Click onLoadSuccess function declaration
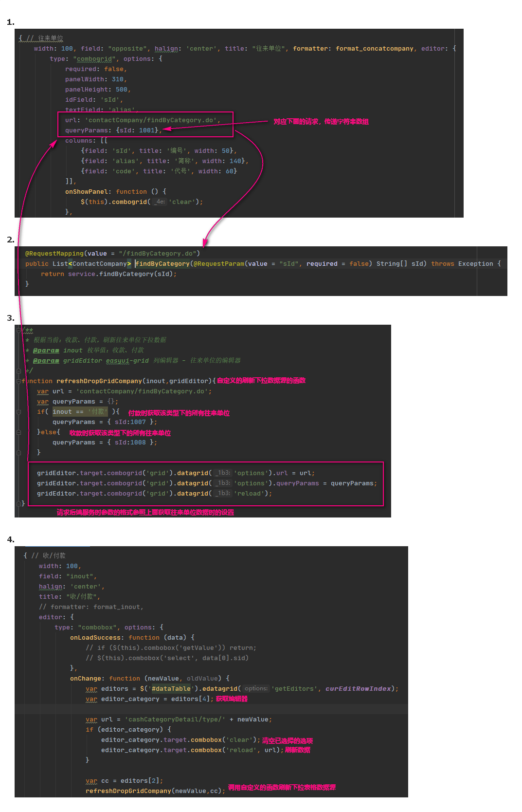The image size is (522, 812). coord(132,637)
